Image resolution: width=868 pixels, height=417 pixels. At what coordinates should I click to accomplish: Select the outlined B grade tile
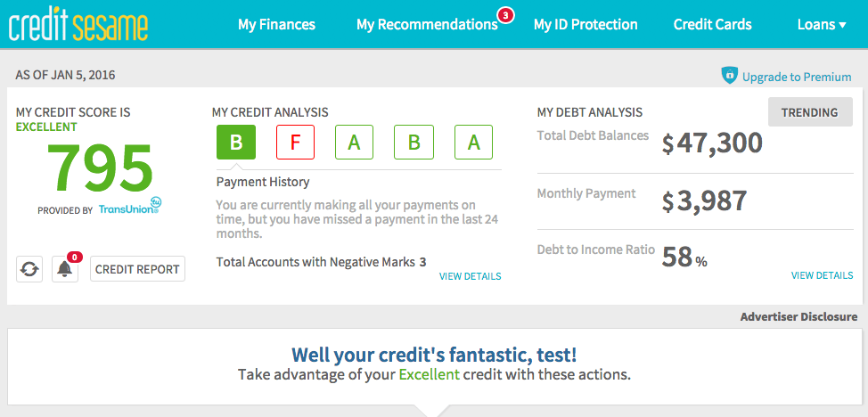tap(414, 142)
